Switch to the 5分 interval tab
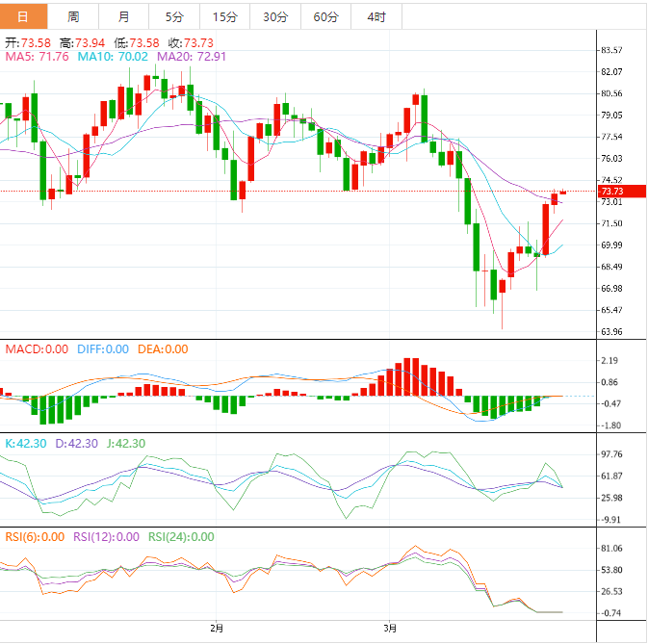Viewport: 648px width, 644px height. pos(173,16)
